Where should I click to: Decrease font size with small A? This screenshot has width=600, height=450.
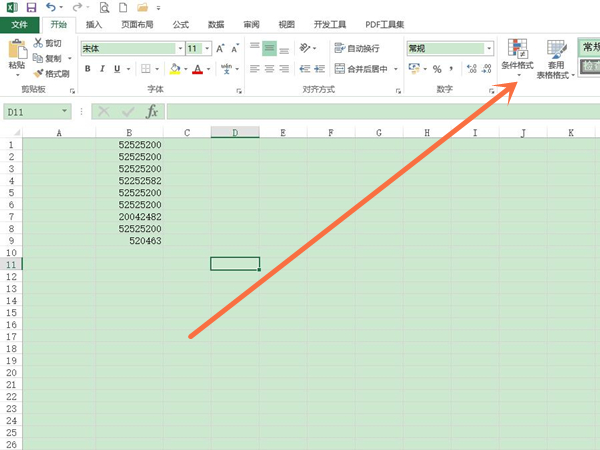pos(235,48)
